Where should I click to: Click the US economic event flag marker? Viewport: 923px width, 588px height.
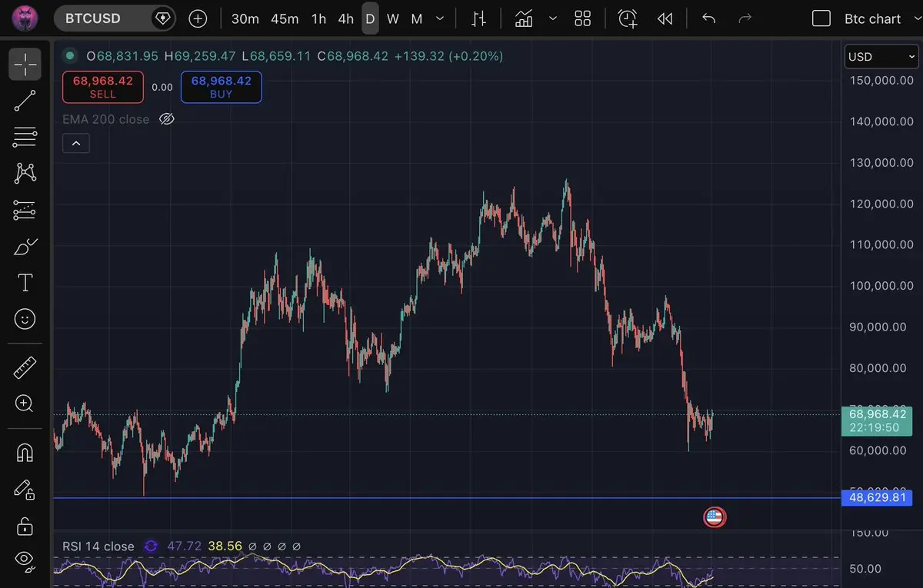tap(714, 517)
